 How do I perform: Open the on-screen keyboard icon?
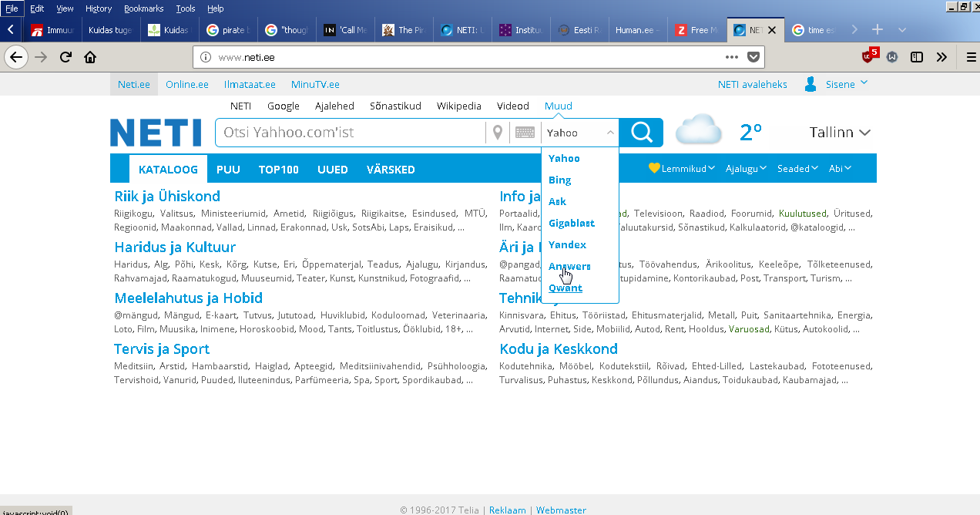pos(525,133)
